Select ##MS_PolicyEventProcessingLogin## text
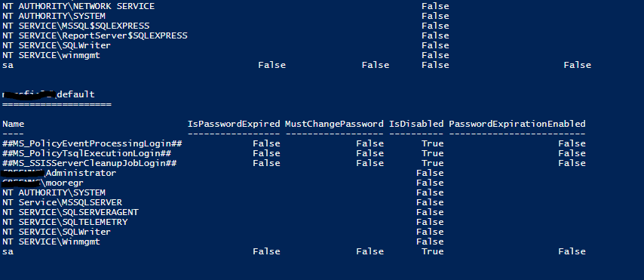This screenshot has height=280, width=644. pos(92,143)
